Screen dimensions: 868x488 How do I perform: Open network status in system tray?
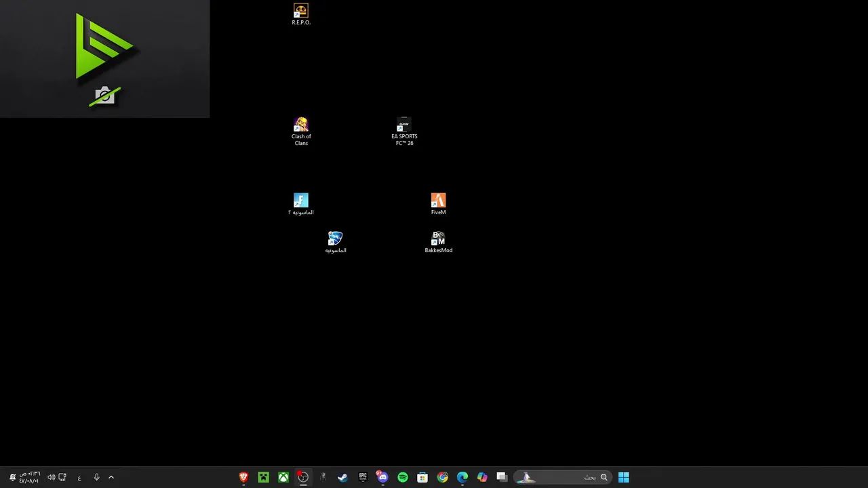coord(62,477)
